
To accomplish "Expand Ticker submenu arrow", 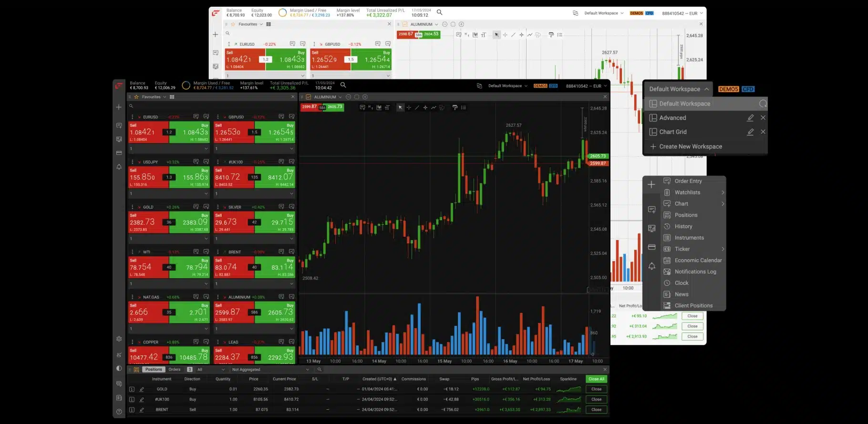I will [723, 249].
